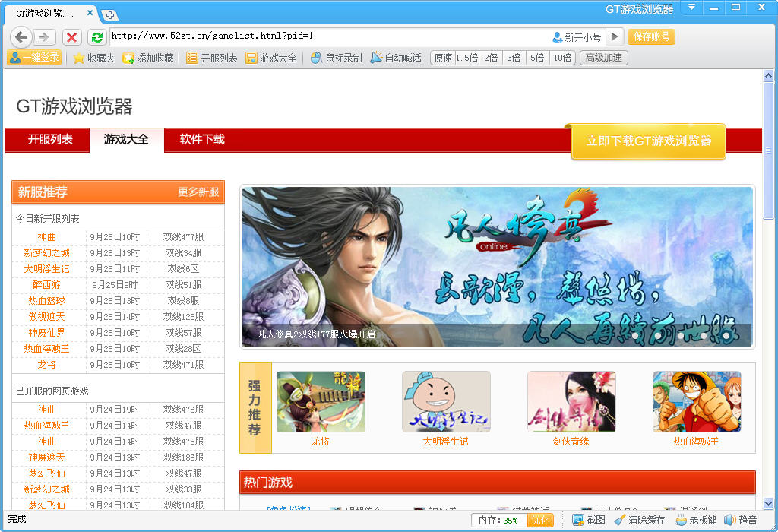Select 原速 speed option
The image size is (778, 532).
pos(443,58)
